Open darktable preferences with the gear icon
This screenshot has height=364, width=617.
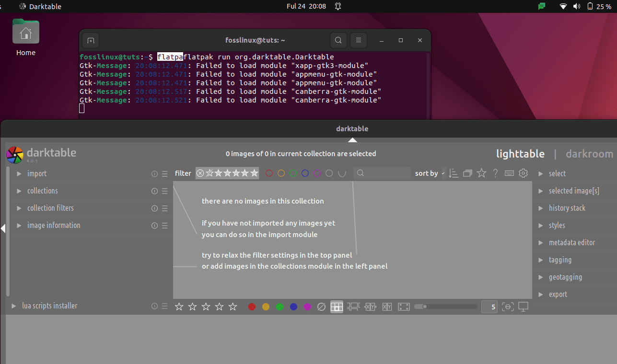pyautogui.click(x=523, y=173)
